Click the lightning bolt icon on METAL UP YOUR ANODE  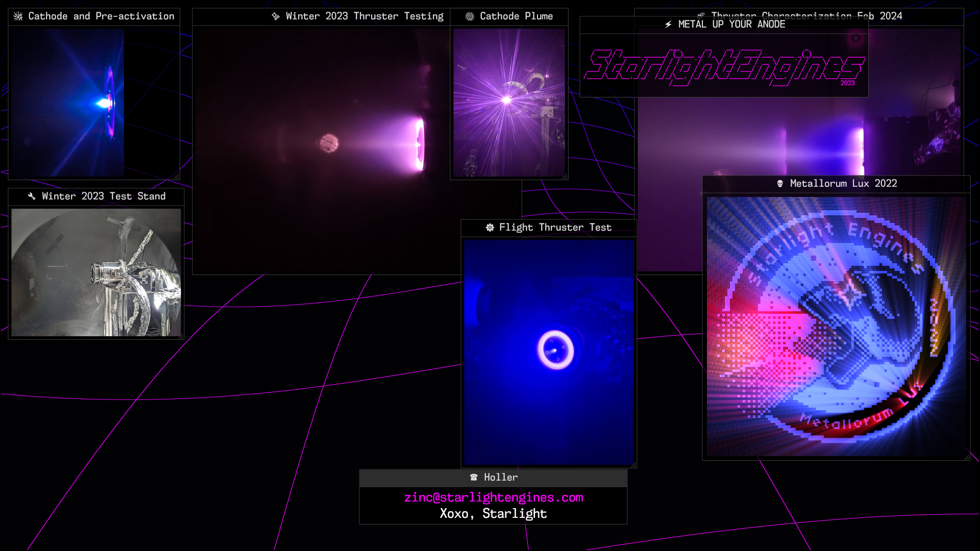point(668,24)
